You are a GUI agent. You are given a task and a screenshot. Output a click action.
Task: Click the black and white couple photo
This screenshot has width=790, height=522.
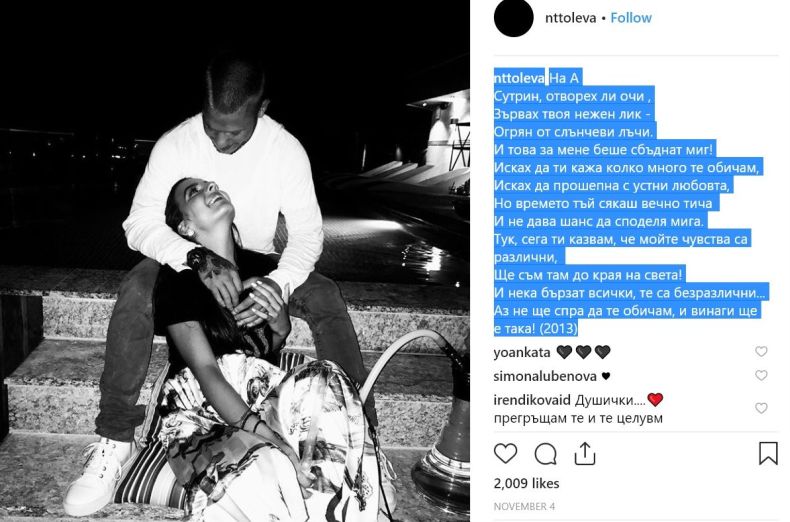coord(235,261)
